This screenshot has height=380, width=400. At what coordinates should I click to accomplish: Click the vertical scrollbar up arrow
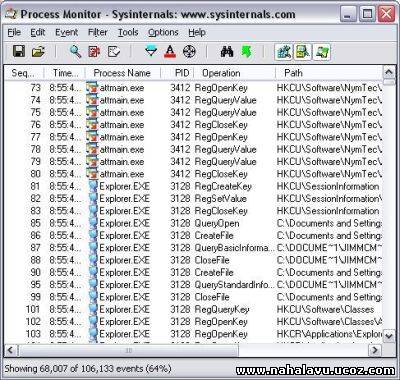coord(389,72)
